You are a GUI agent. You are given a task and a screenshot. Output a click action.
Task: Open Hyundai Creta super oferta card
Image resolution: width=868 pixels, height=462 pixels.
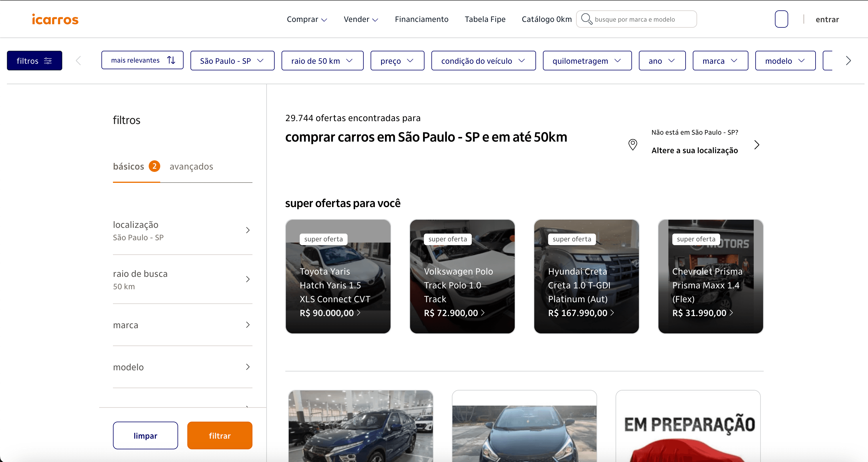586,277
